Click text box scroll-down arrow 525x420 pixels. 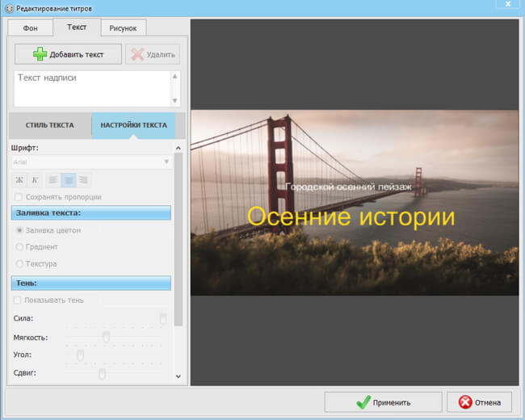click(174, 100)
